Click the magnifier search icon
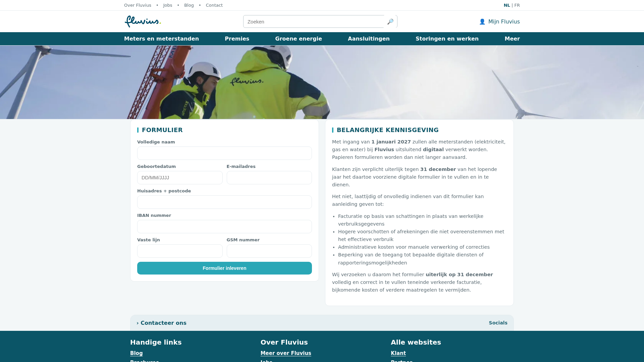The height and width of the screenshot is (362, 644). click(390, 21)
